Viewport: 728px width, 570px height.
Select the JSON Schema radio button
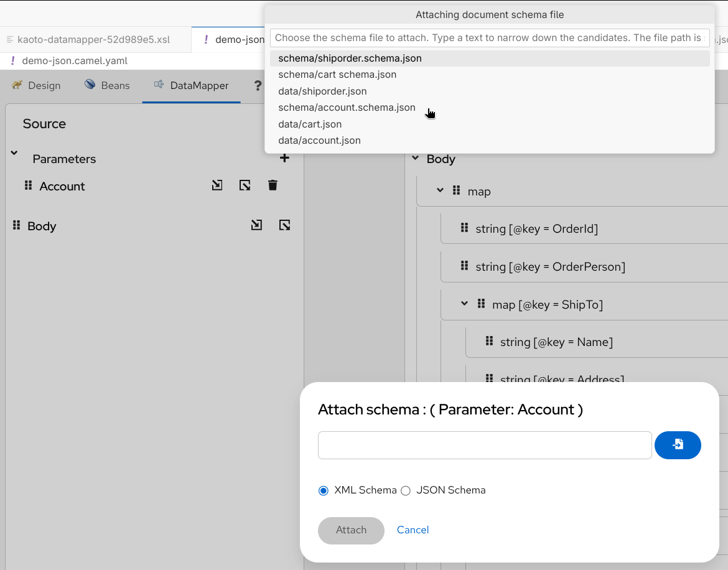[x=406, y=490]
